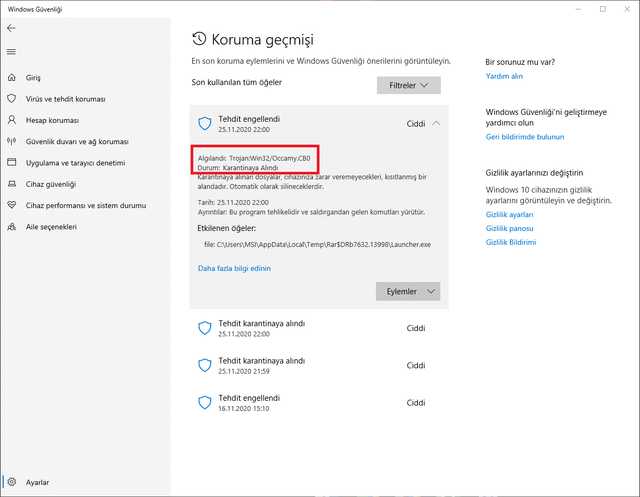The height and width of the screenshot is (497, 640).
Task: Click Daha fazla bilgi edinin link
Action: point(234,268)
